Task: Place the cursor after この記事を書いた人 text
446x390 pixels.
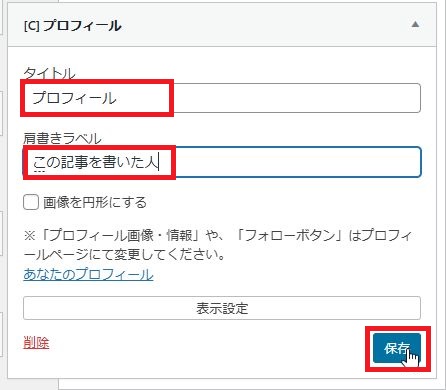Action: (159, 162)
